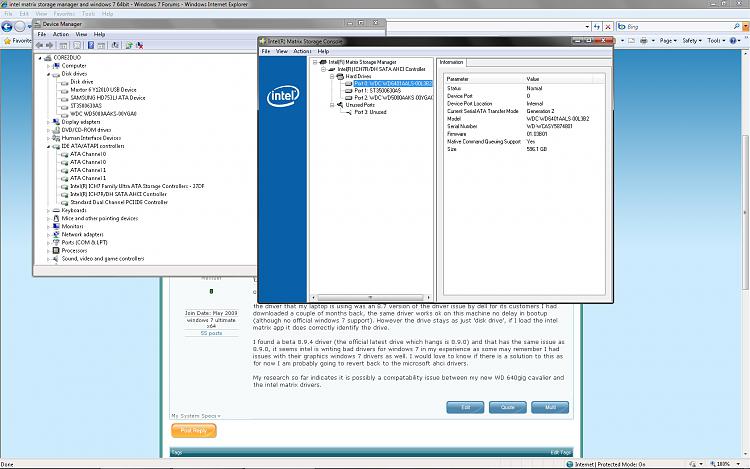
Task: Click Internet Explorer browser back button
Action: 7,26
